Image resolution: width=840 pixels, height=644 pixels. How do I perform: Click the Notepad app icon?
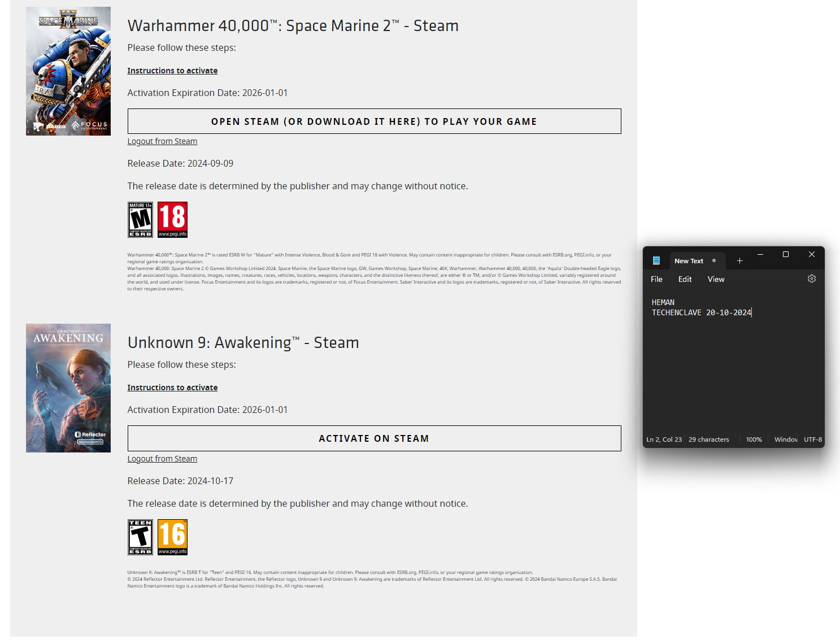(x=656, y=261)
